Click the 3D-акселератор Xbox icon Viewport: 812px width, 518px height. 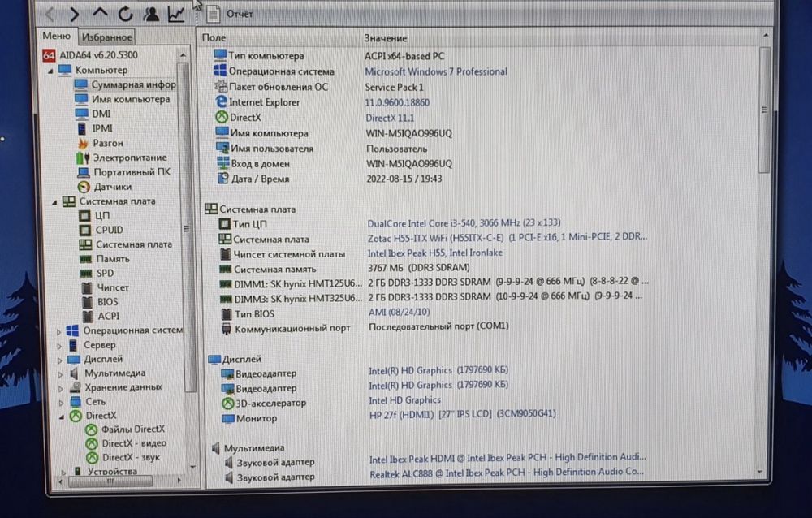tap(228, 403)
